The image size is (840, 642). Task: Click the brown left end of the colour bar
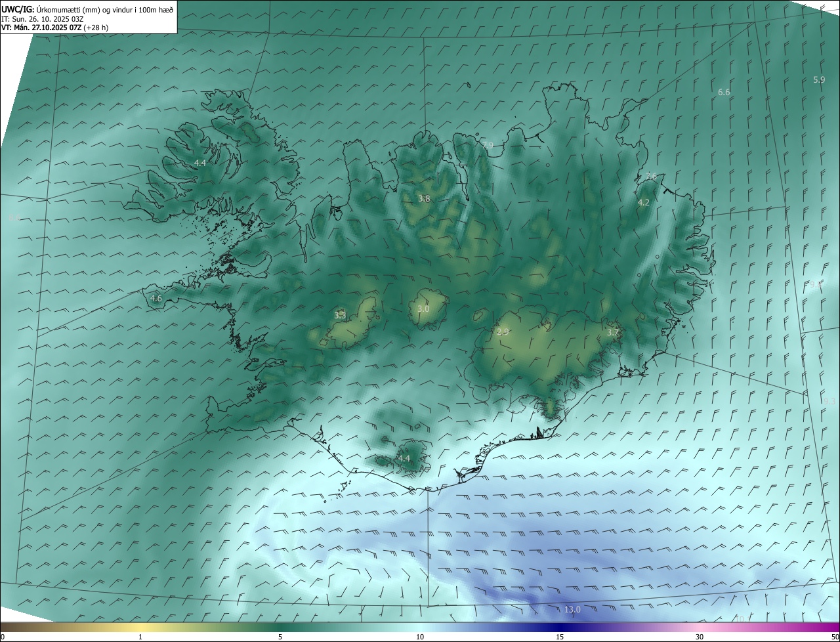tap(13, 627)
